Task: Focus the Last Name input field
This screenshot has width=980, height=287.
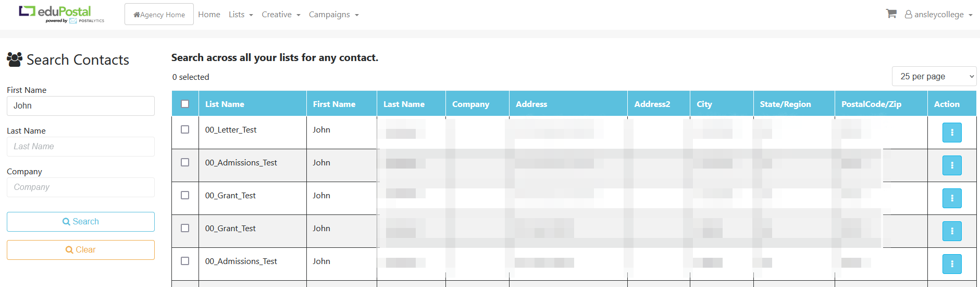Action: [81, 147]
